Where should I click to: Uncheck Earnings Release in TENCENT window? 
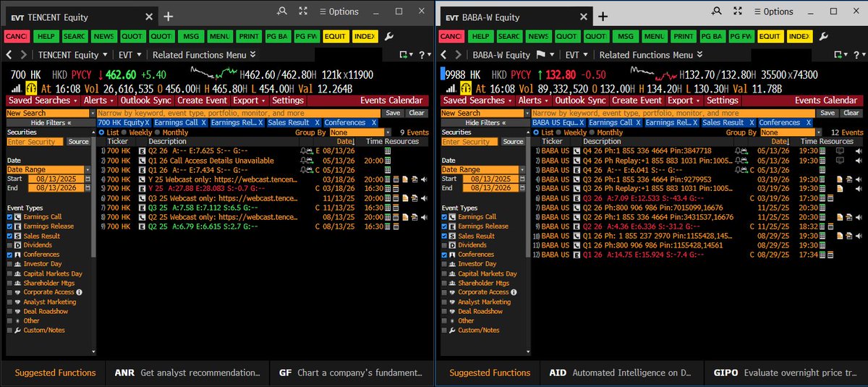[11, 226]
